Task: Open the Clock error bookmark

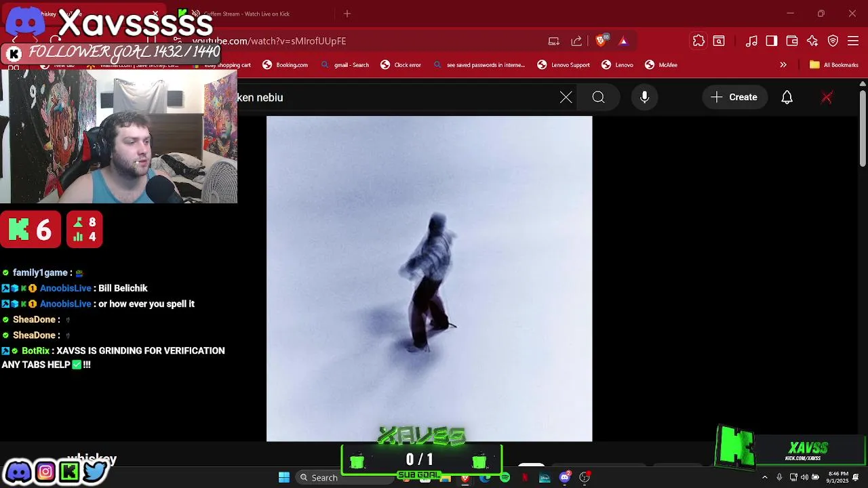Action: point(401,65)
